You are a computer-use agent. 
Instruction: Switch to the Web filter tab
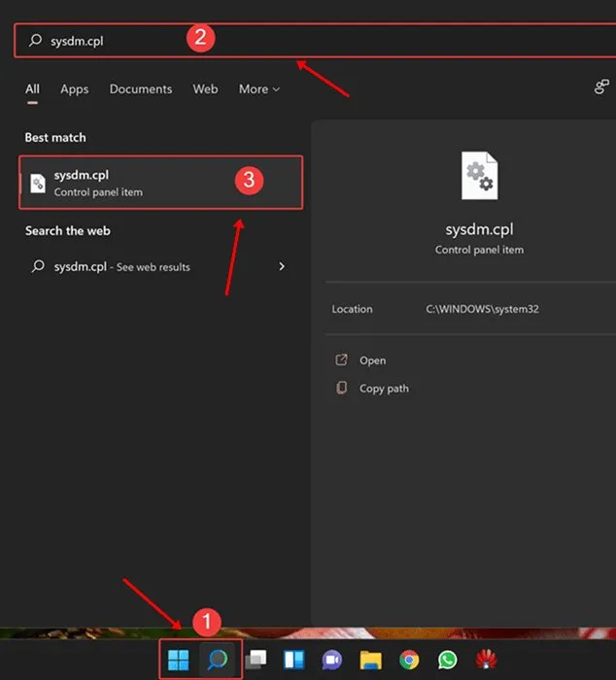pyautogui.click(x=205, y=89)
